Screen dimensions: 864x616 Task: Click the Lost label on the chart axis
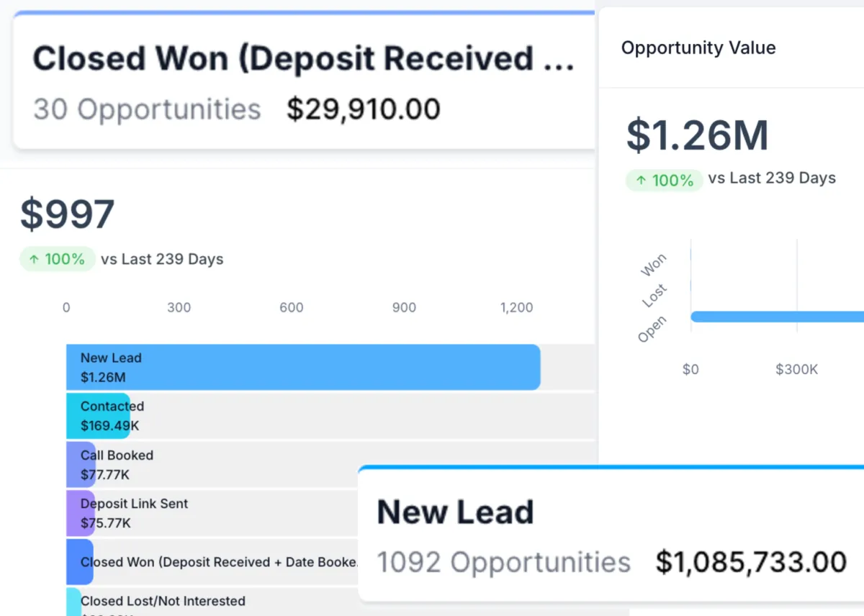click(x=654, y=296)
